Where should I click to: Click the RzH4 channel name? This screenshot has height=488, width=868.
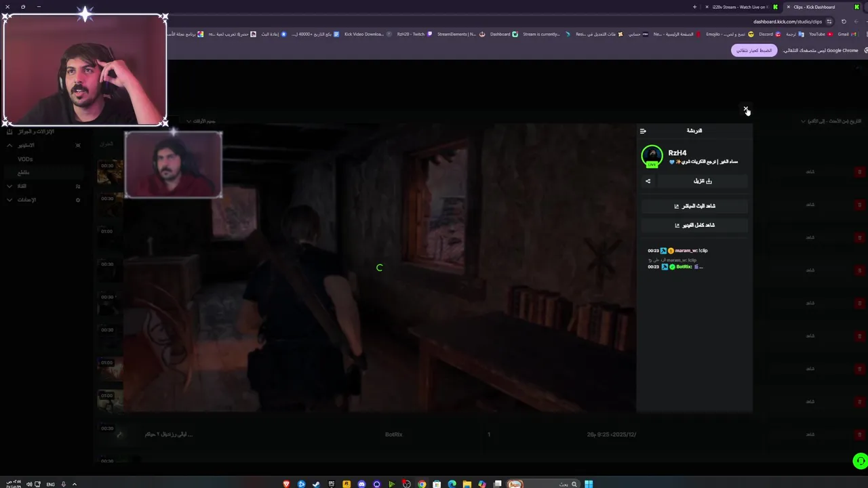coord(677,153)
